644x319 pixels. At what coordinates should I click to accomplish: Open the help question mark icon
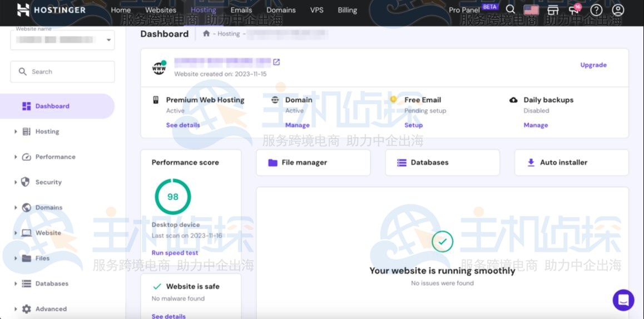click(x=596, y=10)
